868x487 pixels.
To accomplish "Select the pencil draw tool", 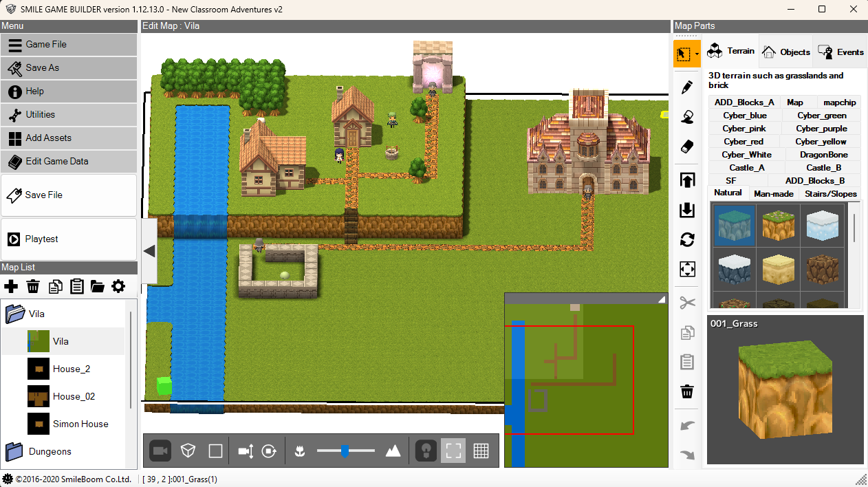I will 686,87.
